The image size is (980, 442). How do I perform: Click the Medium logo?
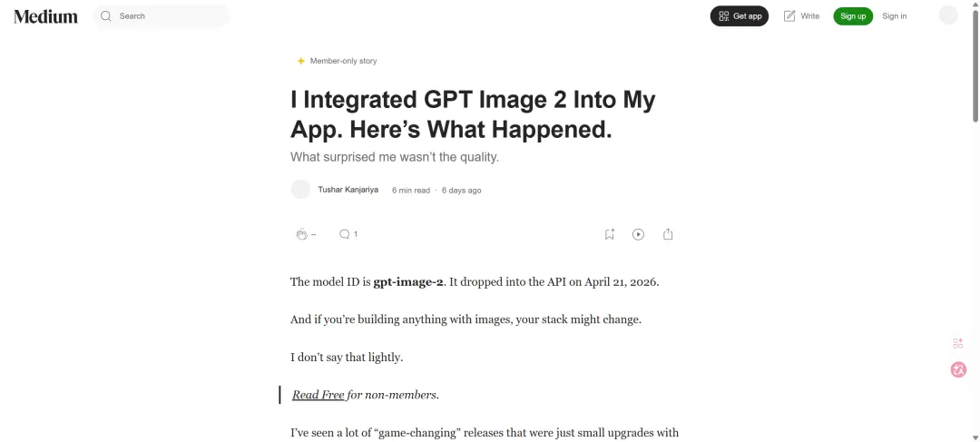pyautogui.click(x=45, y=16)
